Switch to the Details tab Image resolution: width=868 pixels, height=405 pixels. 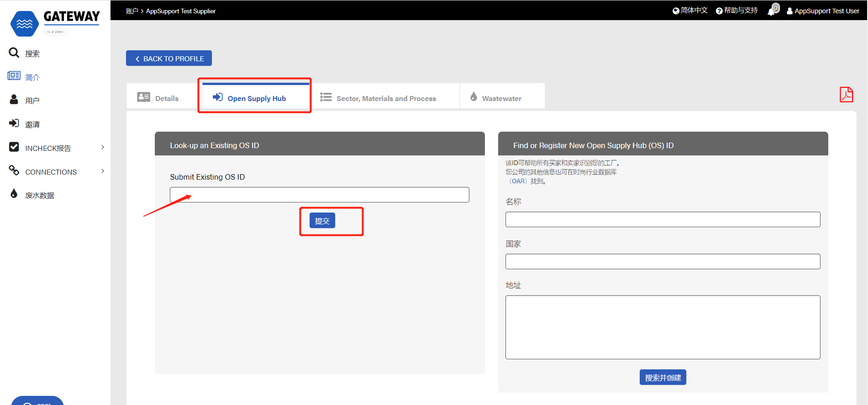coord(158,98)
